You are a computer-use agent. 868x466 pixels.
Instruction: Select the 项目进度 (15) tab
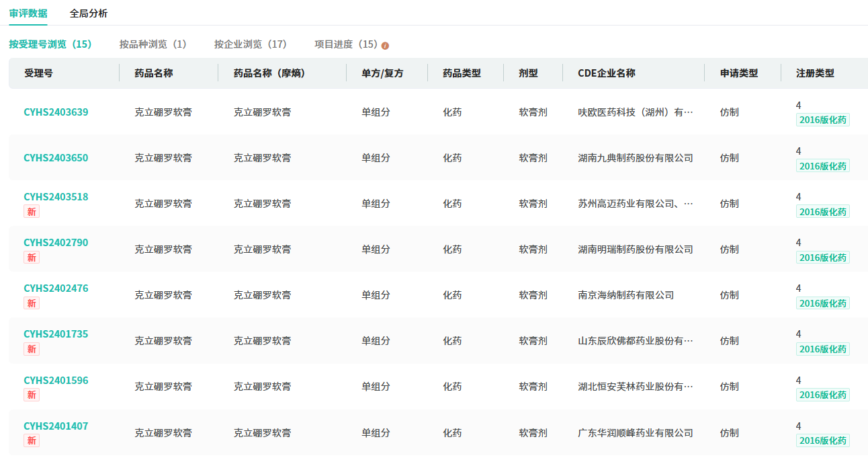point(346,44)
